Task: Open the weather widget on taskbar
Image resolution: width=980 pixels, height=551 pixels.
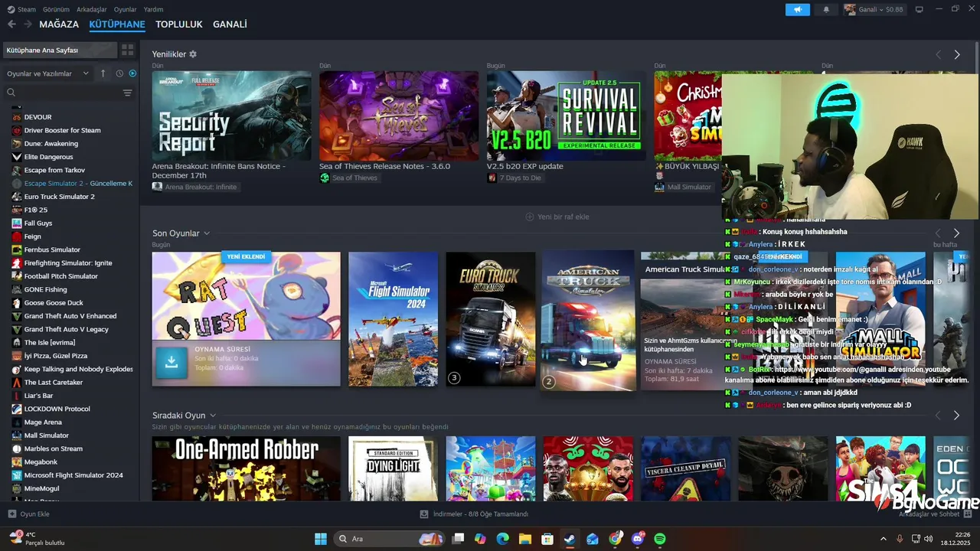Action: [x=37, y=539]
